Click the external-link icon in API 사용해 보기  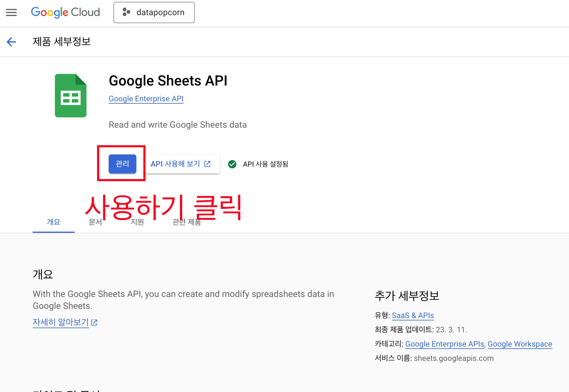pyautogui.click(x=207, y=164)
